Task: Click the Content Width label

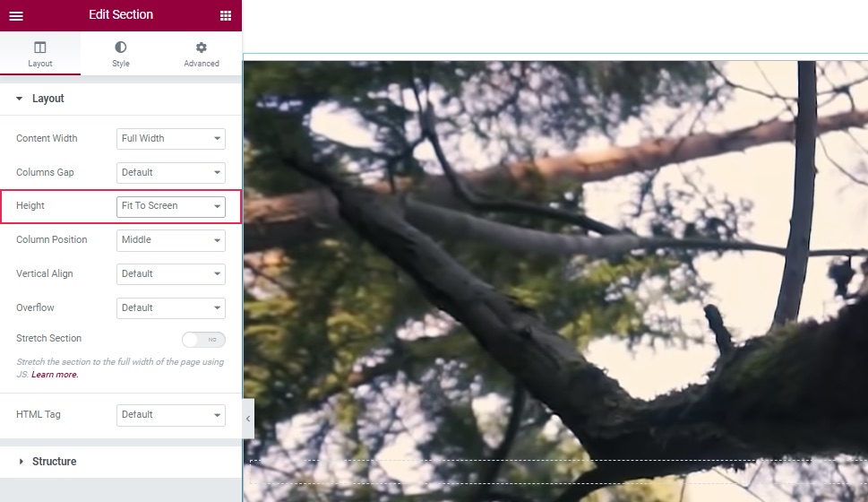Action: (47, 139)
